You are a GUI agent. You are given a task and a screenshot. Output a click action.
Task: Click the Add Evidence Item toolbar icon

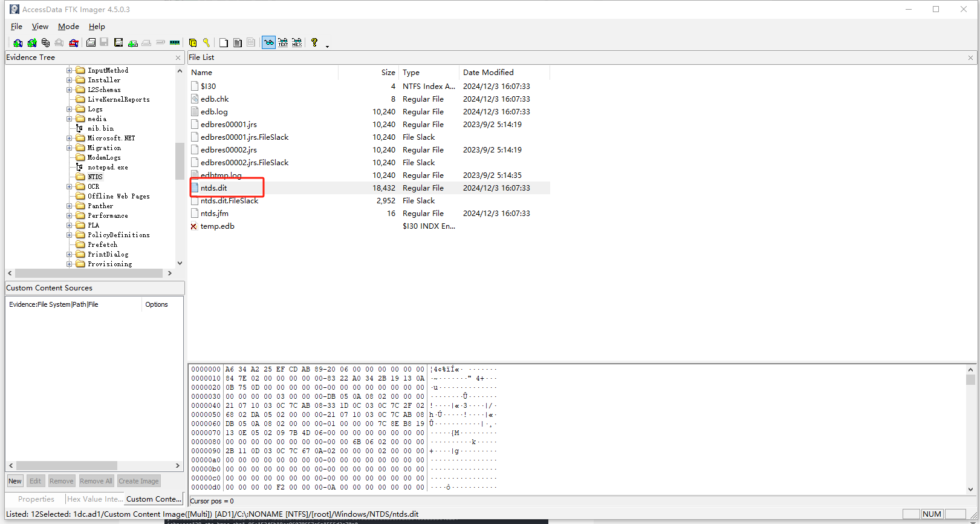pos(18,42)
